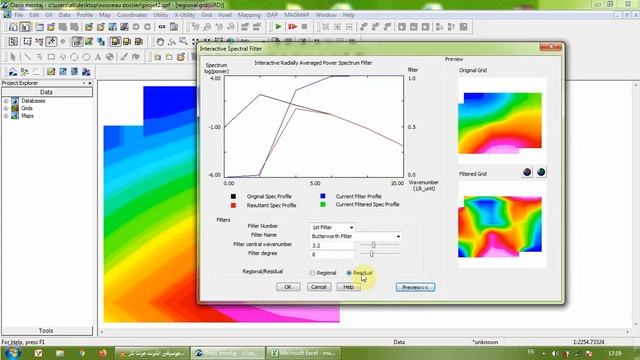The width and height of the screenshot is (640, 360).
Task: Click the gray square stop-script icon
Action: tap(304, 27)
